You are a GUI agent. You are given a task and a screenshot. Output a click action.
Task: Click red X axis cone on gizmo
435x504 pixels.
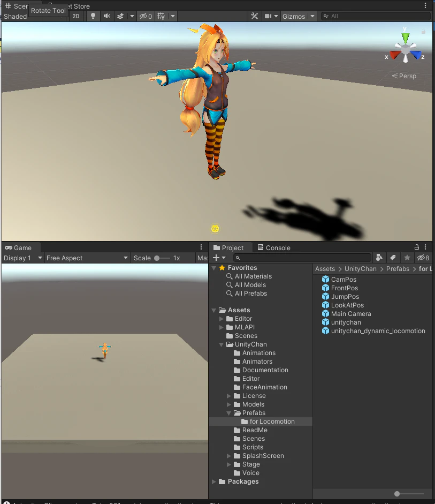394,55
